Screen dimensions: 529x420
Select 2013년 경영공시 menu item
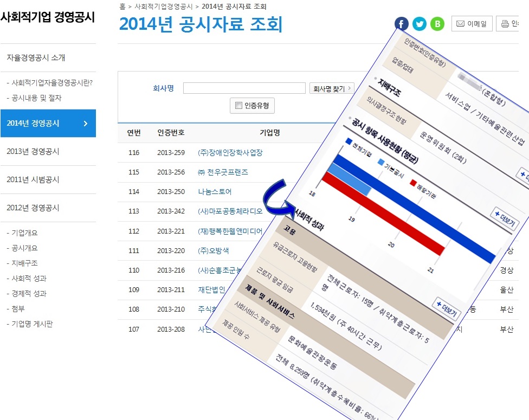[x=33, y=151]
